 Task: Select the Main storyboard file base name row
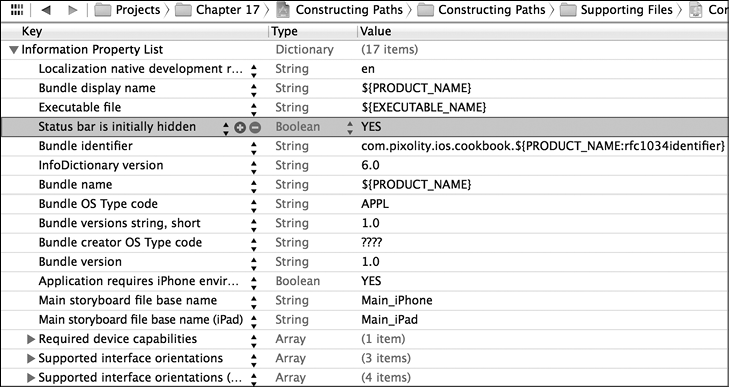point(364,300)
